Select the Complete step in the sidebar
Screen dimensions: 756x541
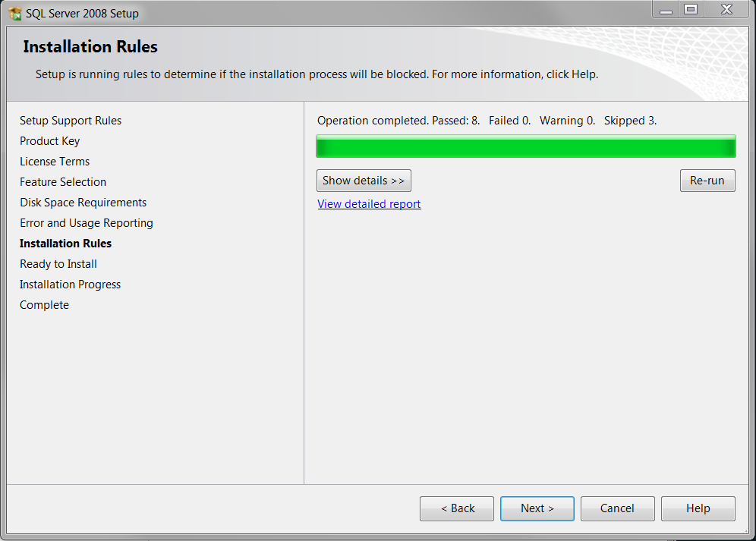45,305
